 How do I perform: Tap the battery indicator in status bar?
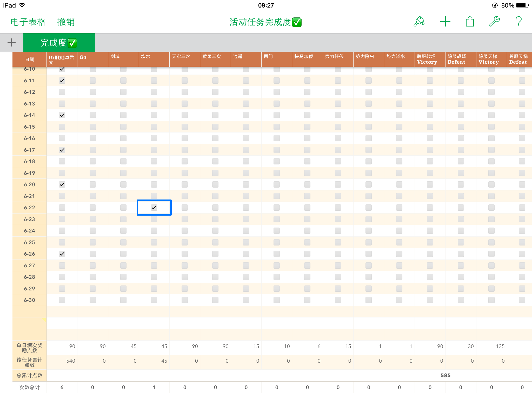pyautogui.click(x=523, y=5)
